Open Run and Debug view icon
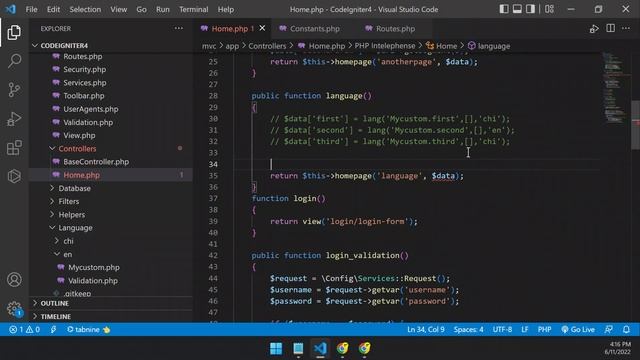The width and height of the screenshot is (640, 360). click(14, 119)
